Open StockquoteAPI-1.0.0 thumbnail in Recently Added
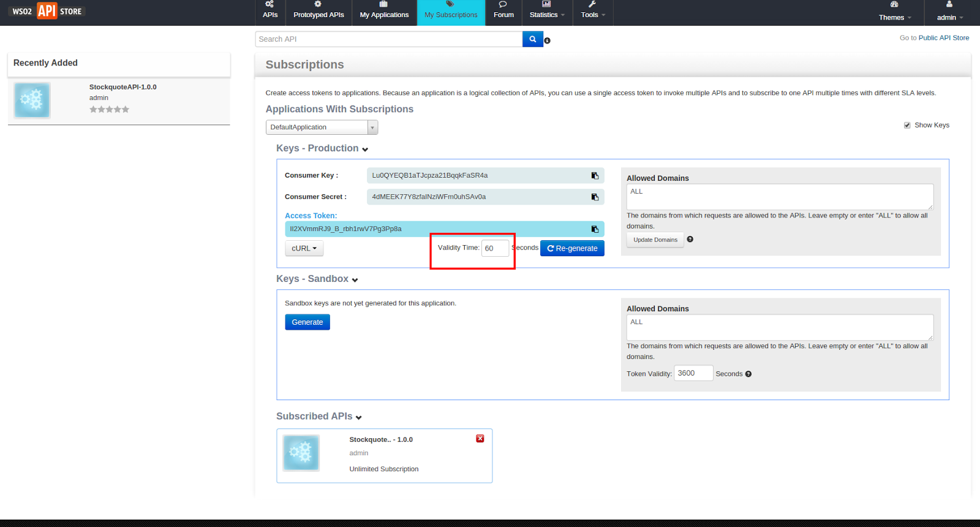980x527 pixels. [x=32, y=100]
